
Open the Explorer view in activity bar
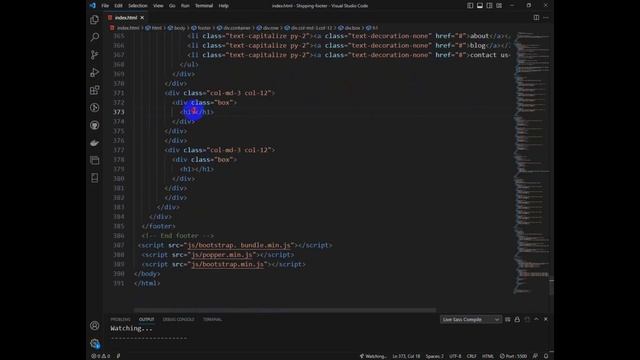pyautogui.click(x=95, y=20)
